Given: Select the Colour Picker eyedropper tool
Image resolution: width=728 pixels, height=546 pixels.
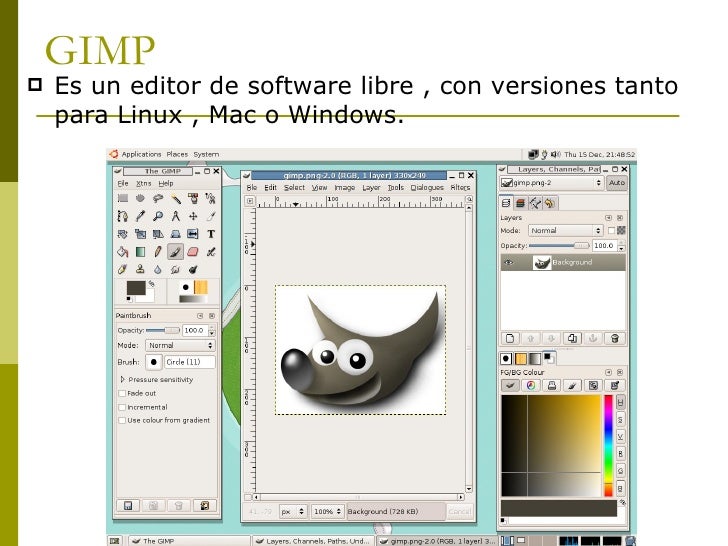Looking at the screenshot, I should click(140, 216).
